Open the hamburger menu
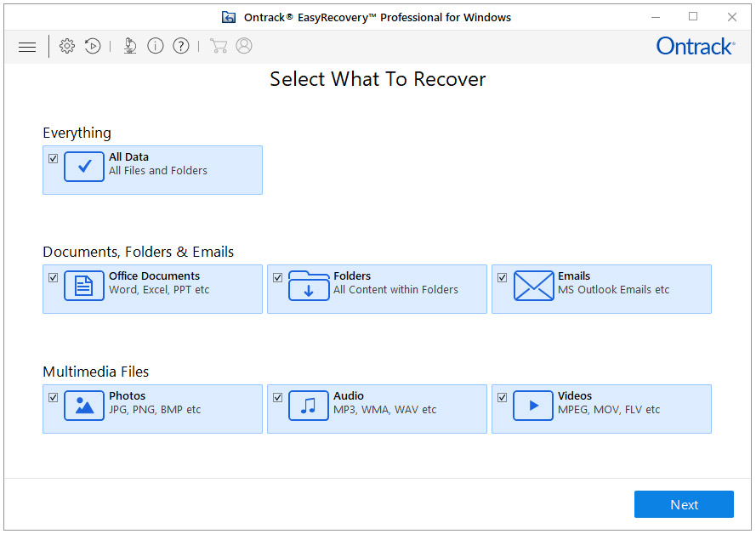The height and width of the screenshot is (534, 756). pos(26,46)
